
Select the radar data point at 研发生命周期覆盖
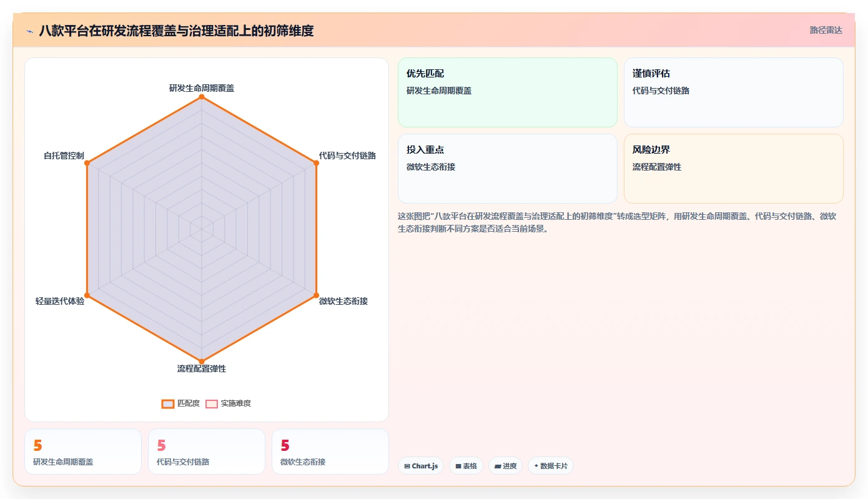point(202,97)
